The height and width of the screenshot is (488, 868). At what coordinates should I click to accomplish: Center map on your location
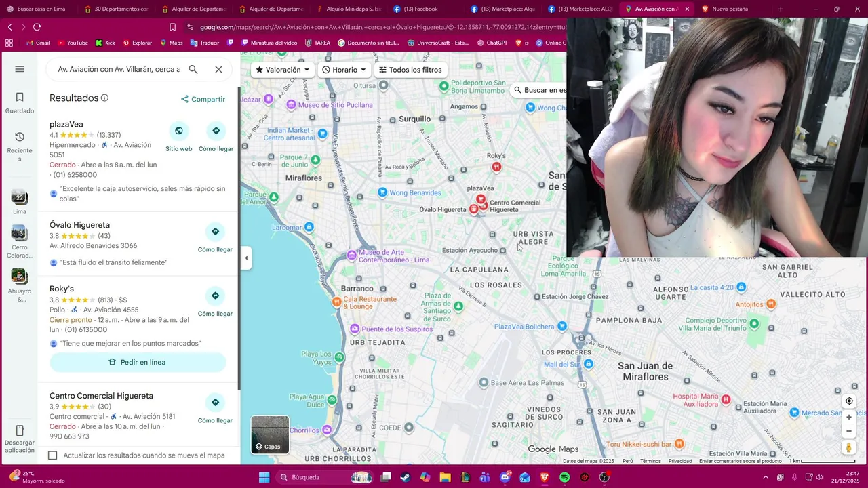[x=848, y=401]
